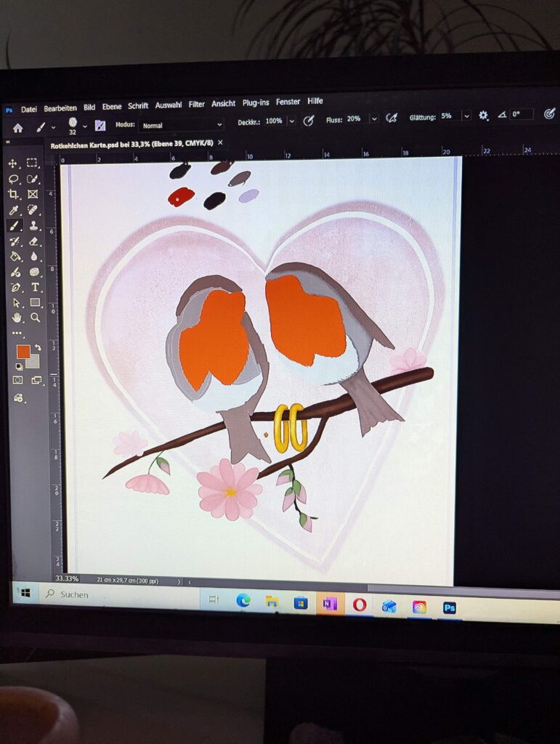Click the Home button in options bar
The height and width of the screenshot is (744, 560).
17,128
